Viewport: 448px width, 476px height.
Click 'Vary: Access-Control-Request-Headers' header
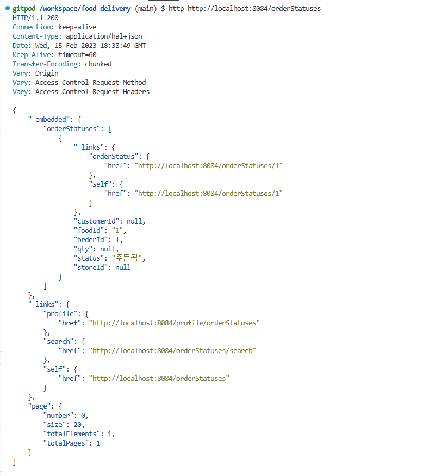(81, 92)
